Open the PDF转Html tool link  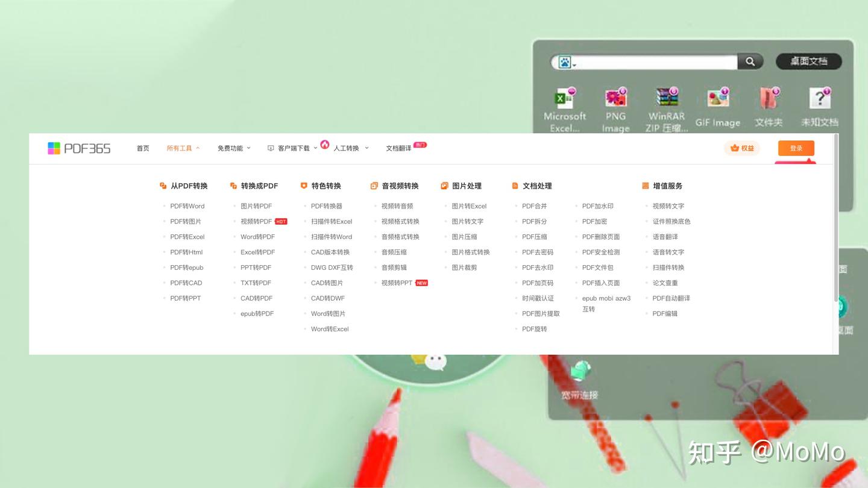click(x=186, y=252)
